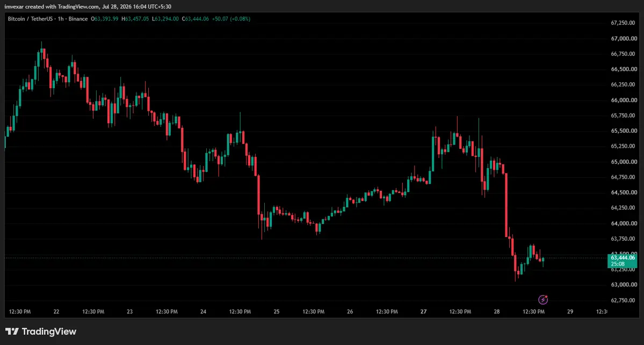Screen dimensions: 644x345
Task: Click the purple lightning bolt icon
Action: tap(543, 300)
